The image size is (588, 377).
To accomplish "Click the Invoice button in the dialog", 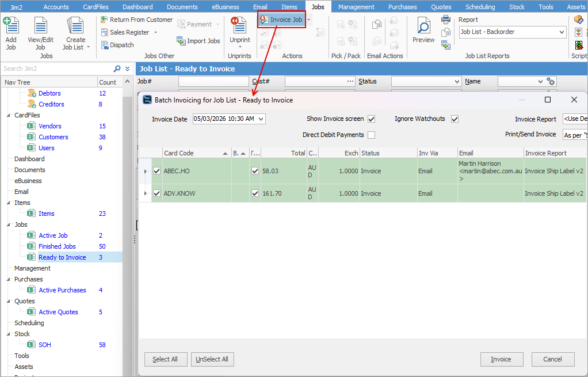I will click(501, 359).
